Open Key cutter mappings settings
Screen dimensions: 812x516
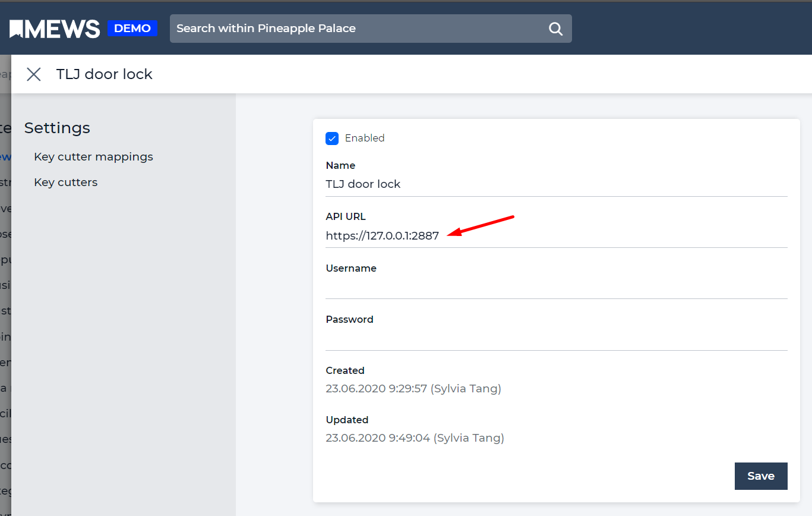point(94,157)
